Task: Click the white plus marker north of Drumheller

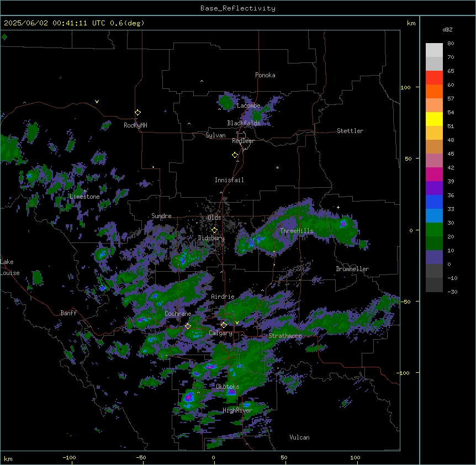Action: tap(338, 207)
